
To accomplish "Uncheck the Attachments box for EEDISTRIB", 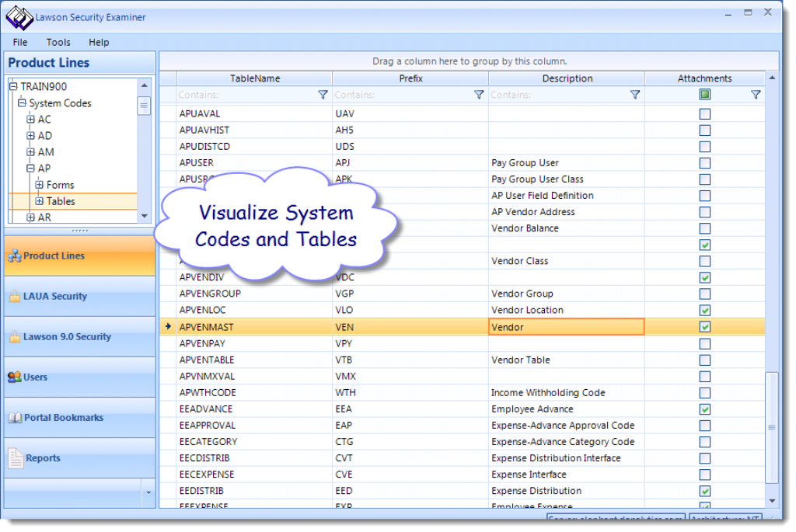I will (705, 491).
